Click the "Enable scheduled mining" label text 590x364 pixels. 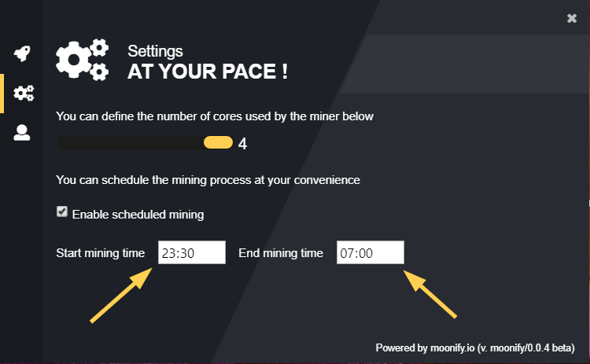point(138,215)
